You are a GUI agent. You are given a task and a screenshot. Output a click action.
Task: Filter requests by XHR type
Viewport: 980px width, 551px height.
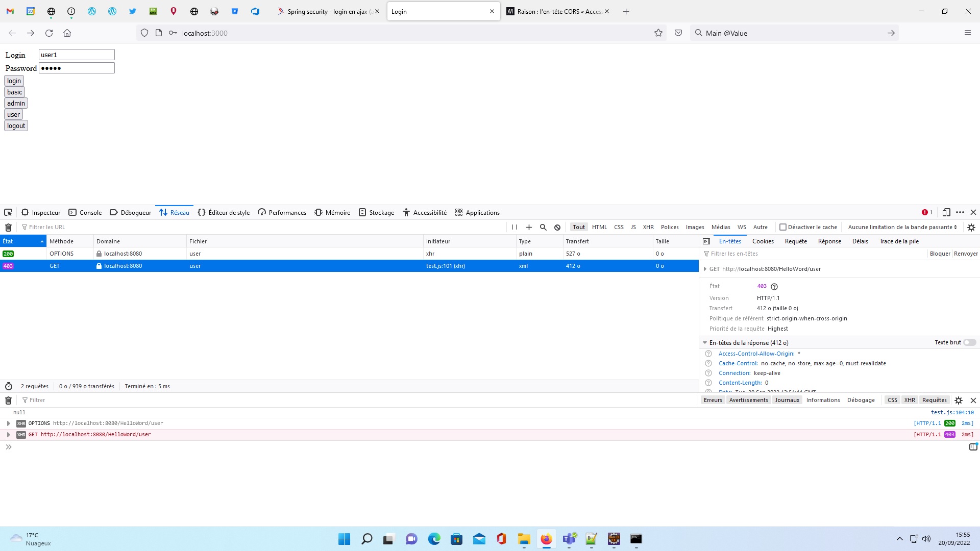[648, 228]
